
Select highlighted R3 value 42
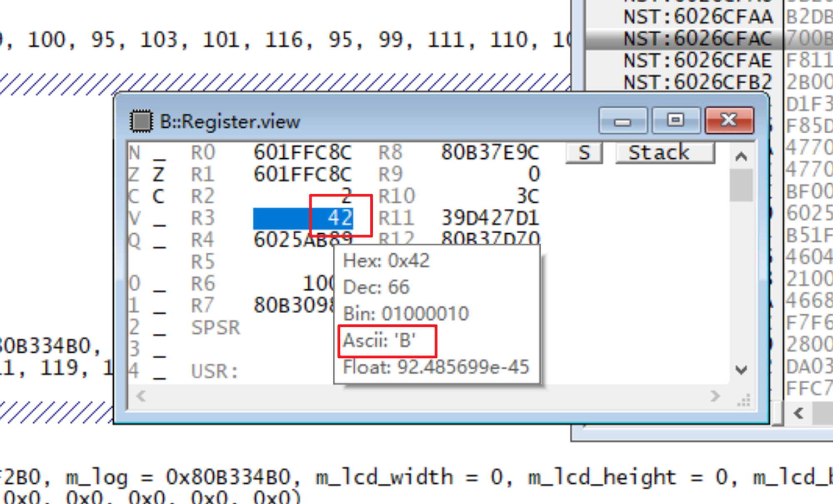(303, 218)
